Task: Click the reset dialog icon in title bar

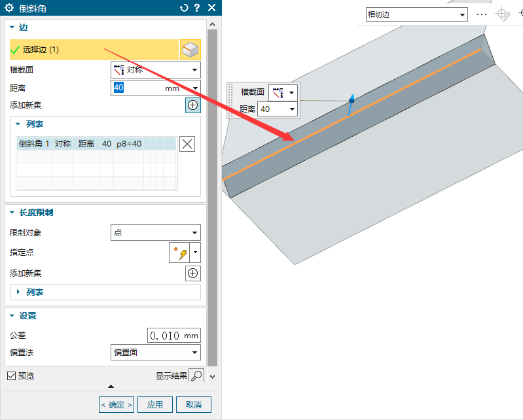Action: tap(184, 8)
